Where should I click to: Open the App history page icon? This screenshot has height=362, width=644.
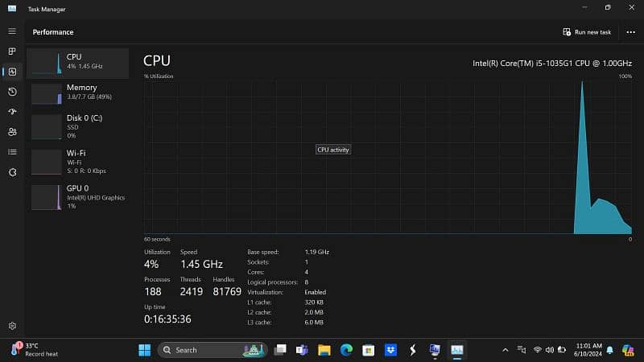click(x=12, y=92)
